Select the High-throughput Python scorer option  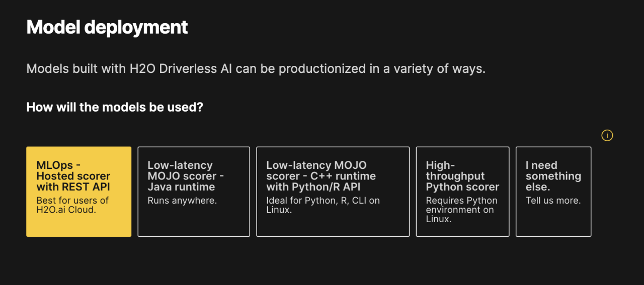462,192
